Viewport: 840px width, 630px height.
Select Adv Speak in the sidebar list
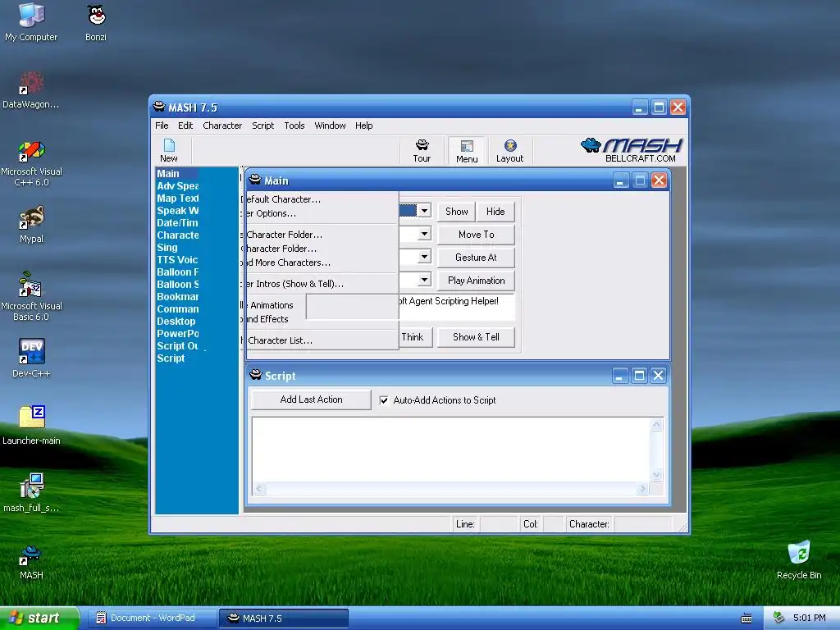click(x=177, y=186)
